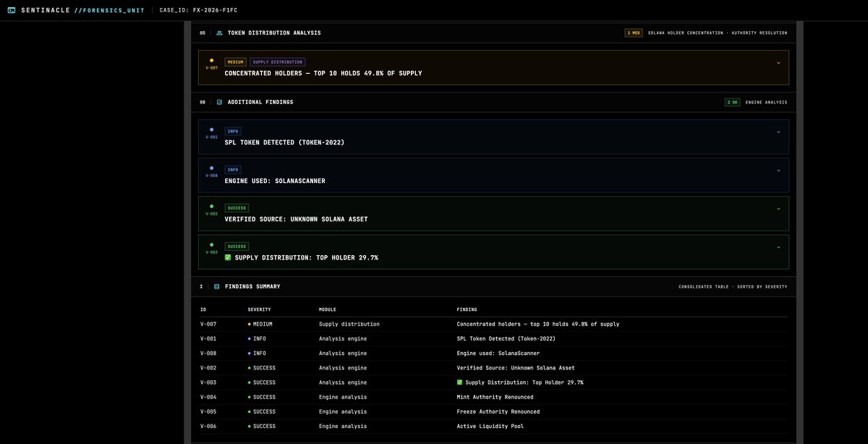The width and height of the screenshot is (868, 444).
Task: Select the V-001 row ID in table
Action: point(208,338)
